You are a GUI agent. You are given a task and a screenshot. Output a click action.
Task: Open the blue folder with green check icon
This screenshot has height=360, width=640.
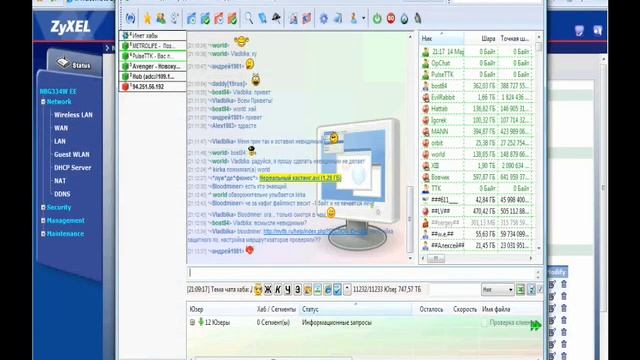[205, 18]
